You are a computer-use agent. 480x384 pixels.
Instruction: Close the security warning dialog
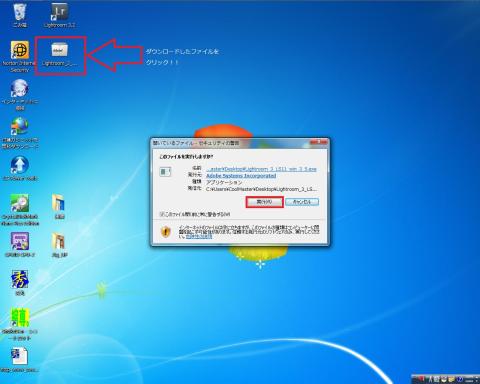[318, 142]
